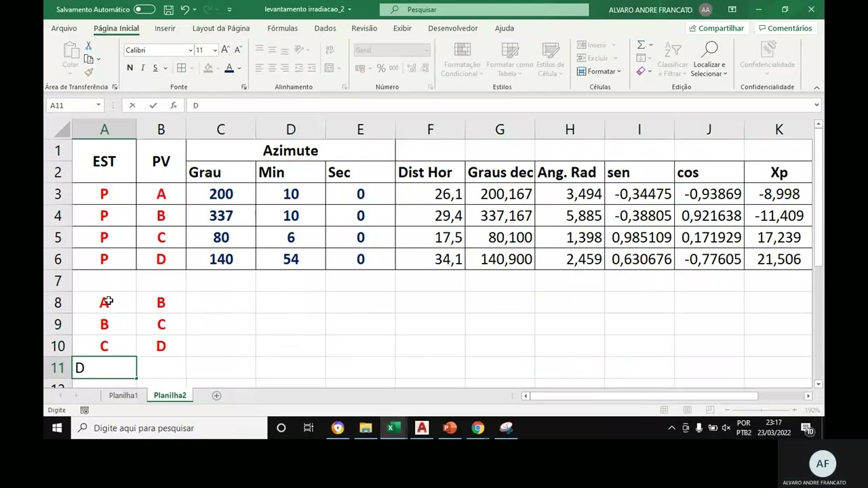Screen dimensions: 868x488
Task: Toggle bold with the N button
Action: (130, 68)
